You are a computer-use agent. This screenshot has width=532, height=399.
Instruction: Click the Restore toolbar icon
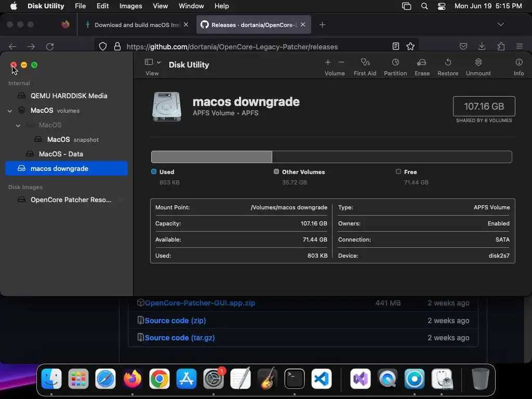pyautogui.click(x=448, y=62)
